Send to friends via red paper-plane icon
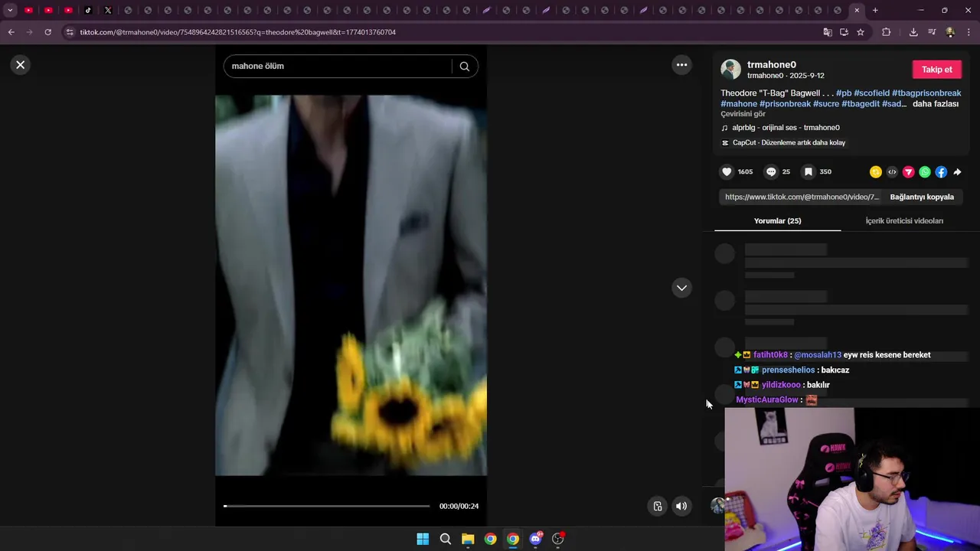980x551 pixels. point(909,172)
